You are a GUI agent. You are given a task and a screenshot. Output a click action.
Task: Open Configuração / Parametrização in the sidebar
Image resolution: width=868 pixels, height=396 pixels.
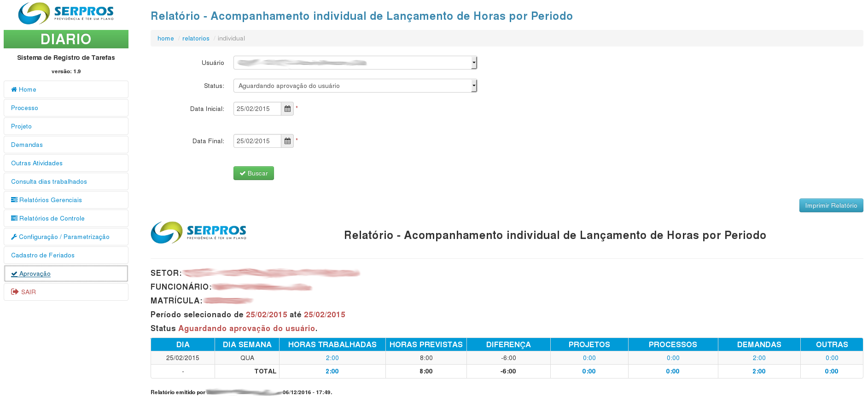(x=64, y=237)
